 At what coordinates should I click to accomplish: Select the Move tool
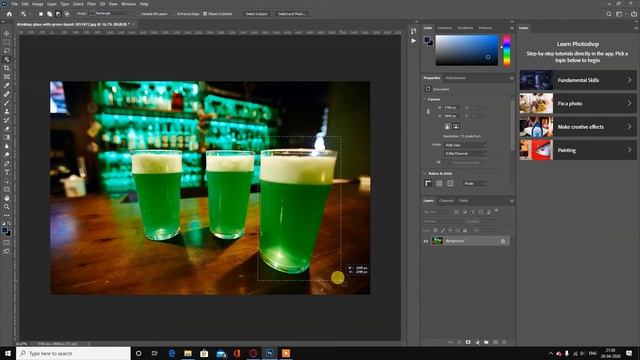[x=7, y=33]
